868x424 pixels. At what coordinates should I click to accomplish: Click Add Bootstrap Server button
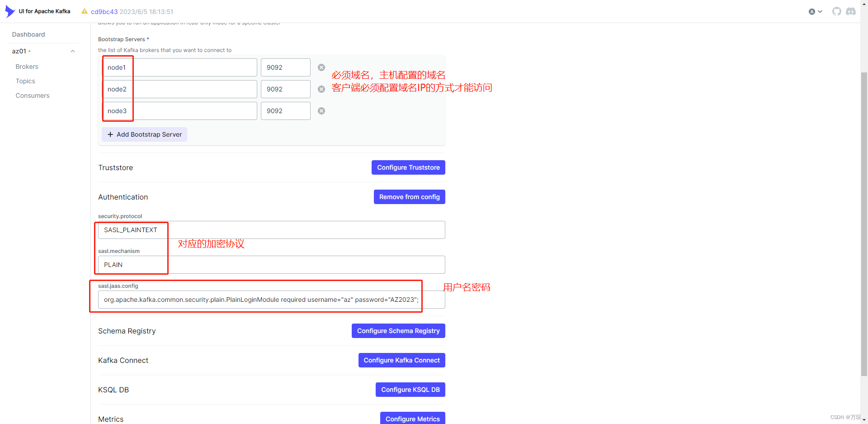click(144, 134)
